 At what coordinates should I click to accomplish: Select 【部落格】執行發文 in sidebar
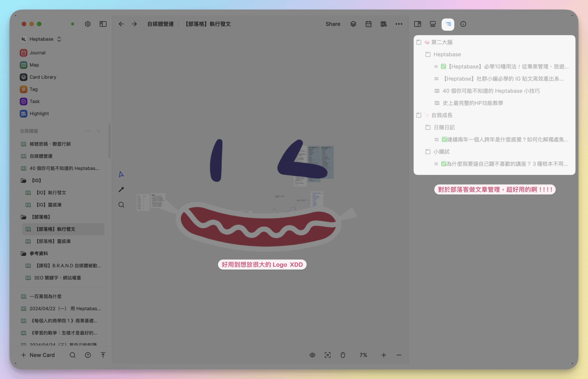point(63,229)
